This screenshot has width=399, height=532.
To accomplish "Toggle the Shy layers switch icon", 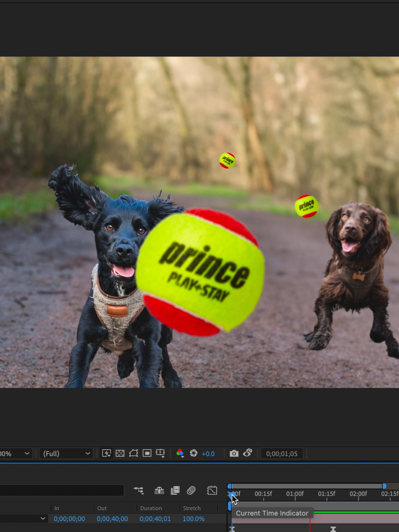I will click(x=159, y=491).
